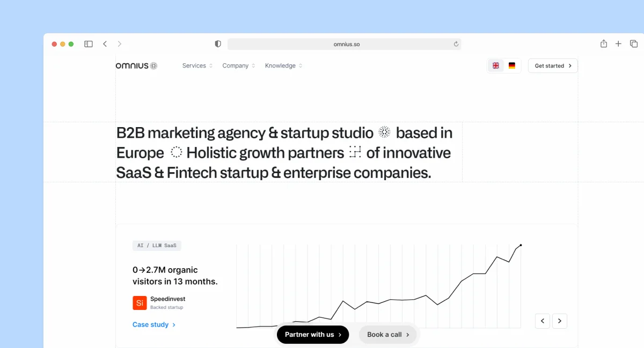Click the omnius.so address bar

tap(344, 44)
